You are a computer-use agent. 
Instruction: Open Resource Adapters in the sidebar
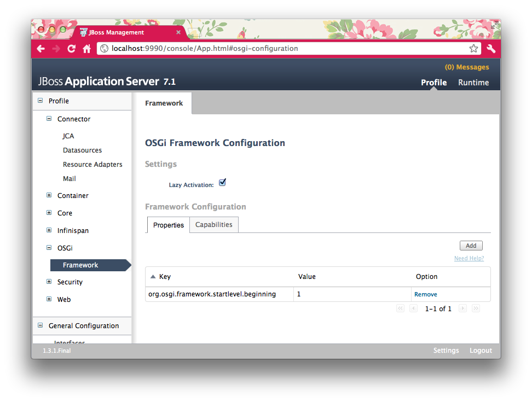click(92, 165)
